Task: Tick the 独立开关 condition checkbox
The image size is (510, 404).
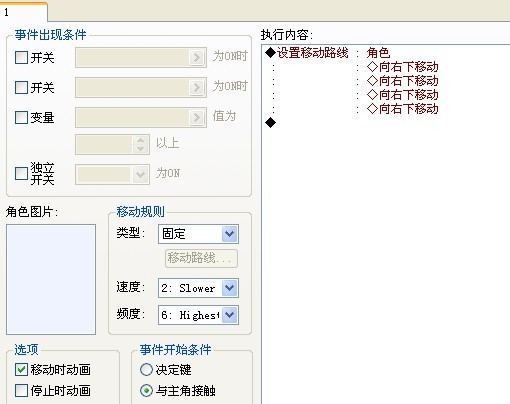Action: coord(21,173)
